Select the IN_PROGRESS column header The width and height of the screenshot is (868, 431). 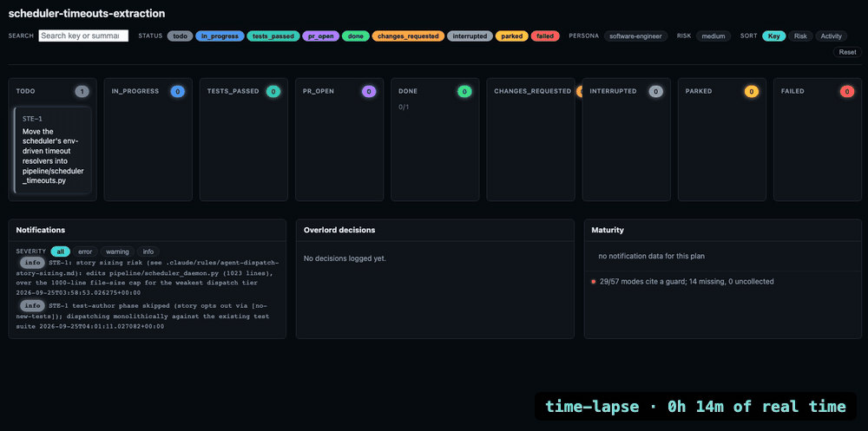coord(135,91)
